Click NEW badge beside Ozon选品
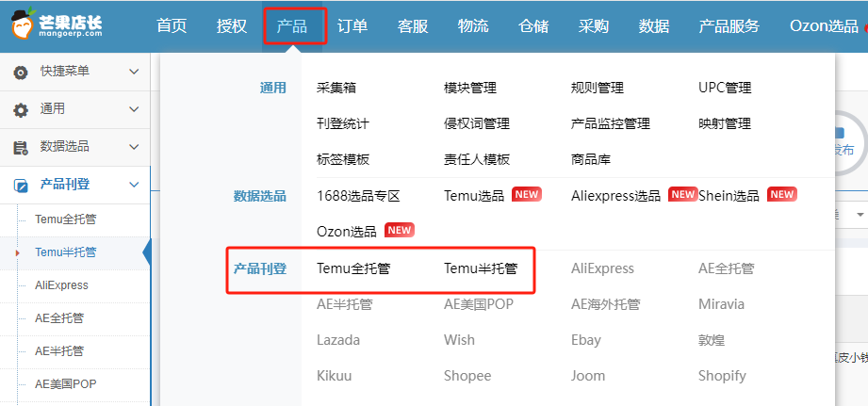Image resolution: width=868 pixels, height=406 pixels. pos(400,230)
